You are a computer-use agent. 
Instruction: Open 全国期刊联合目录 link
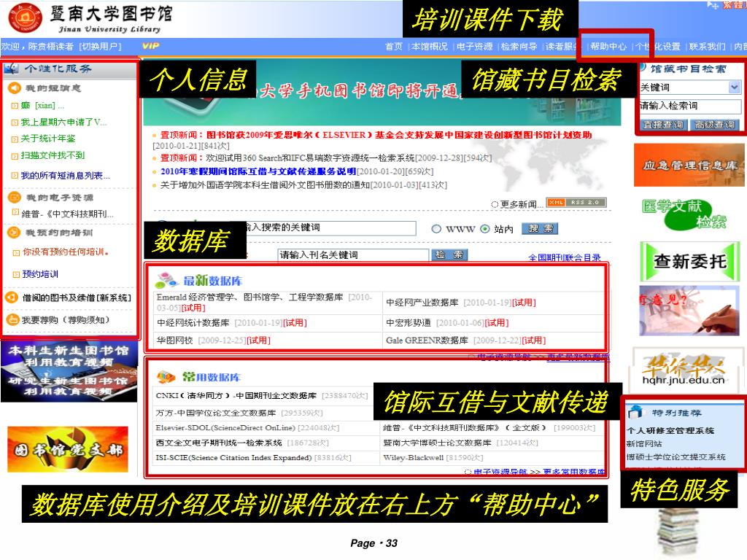pyautogui.click(x=565, y=257)
